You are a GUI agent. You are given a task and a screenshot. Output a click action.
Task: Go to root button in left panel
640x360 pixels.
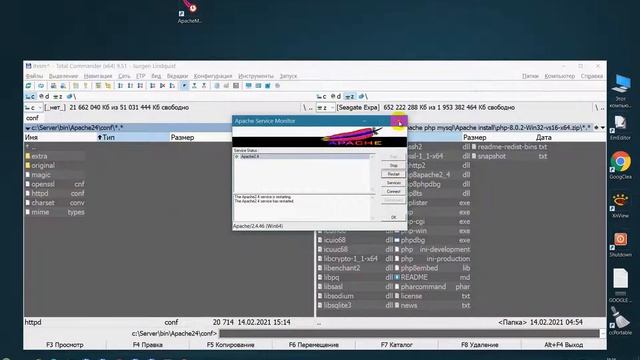[305, 107]
